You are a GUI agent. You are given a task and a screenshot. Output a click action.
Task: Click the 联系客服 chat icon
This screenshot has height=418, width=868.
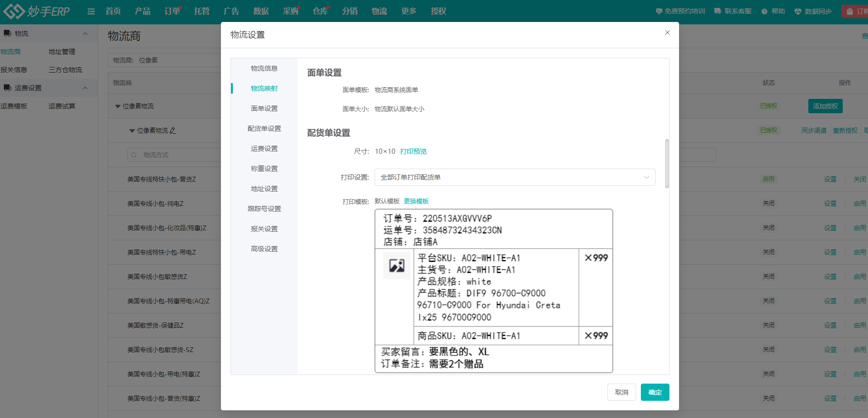[718, 11]
